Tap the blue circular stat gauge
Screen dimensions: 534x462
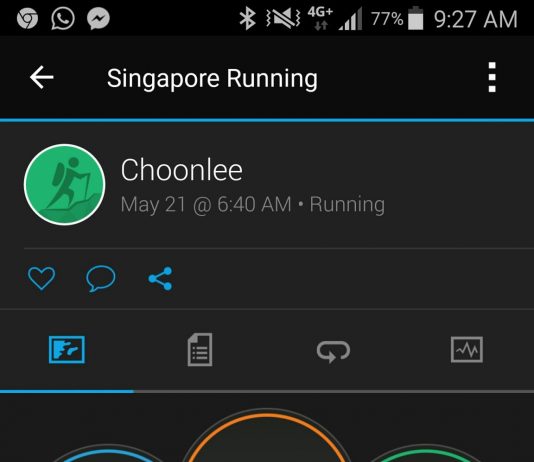pos(107,455)
